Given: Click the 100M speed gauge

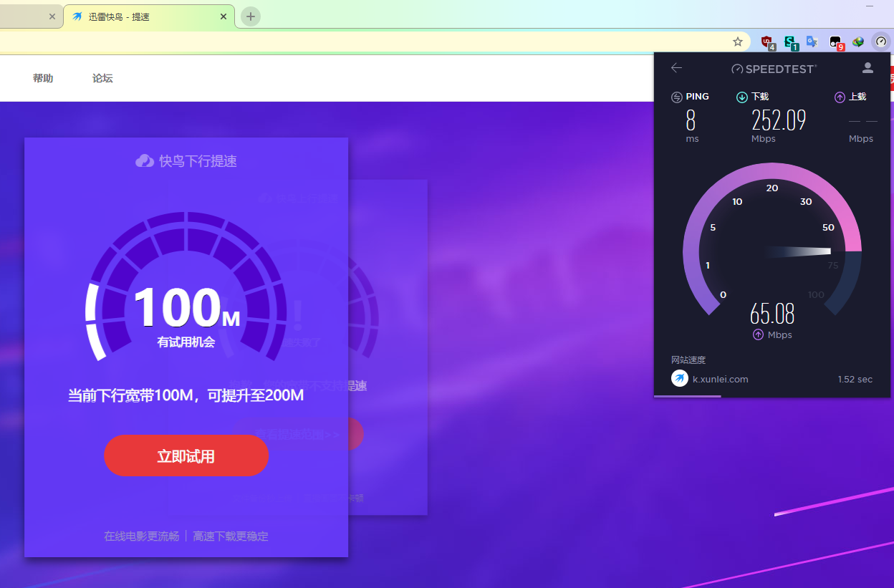Looking at the screenshot, I should tap(186, 286).
